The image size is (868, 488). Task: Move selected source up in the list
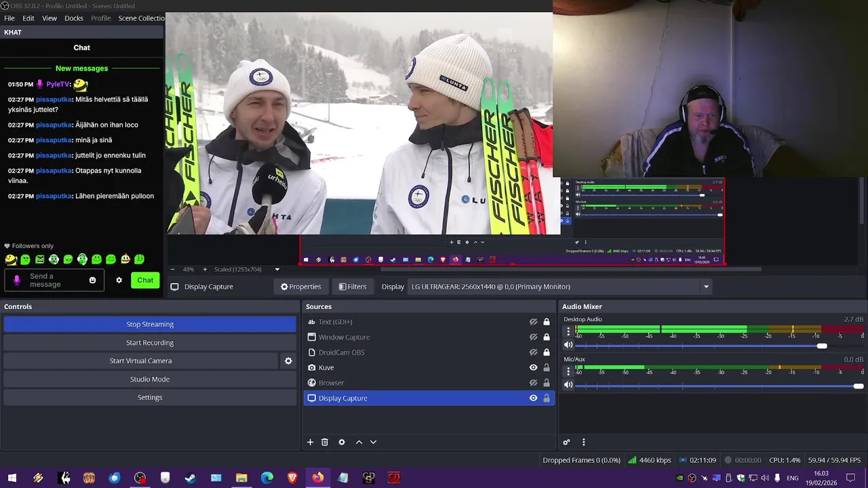(x=359, y=442)
